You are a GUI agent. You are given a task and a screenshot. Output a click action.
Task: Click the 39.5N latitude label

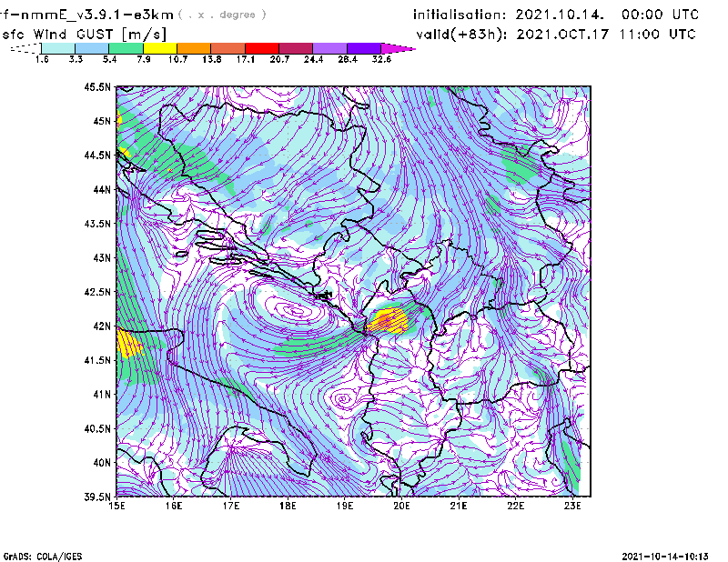pos(97,497)
